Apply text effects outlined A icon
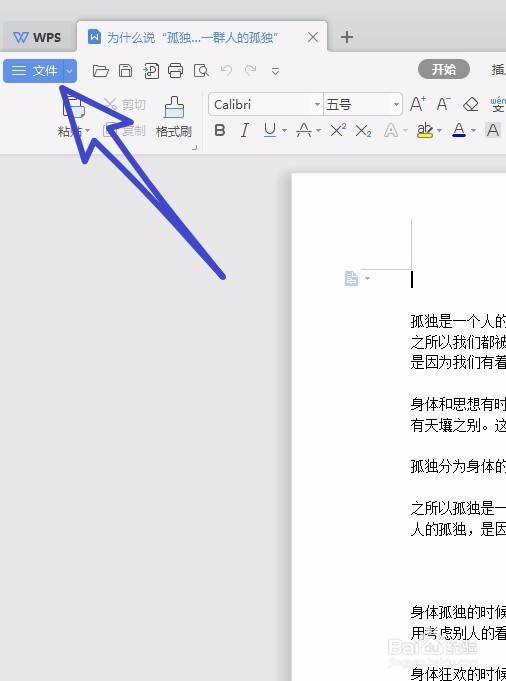 click(x=391, y=130)
